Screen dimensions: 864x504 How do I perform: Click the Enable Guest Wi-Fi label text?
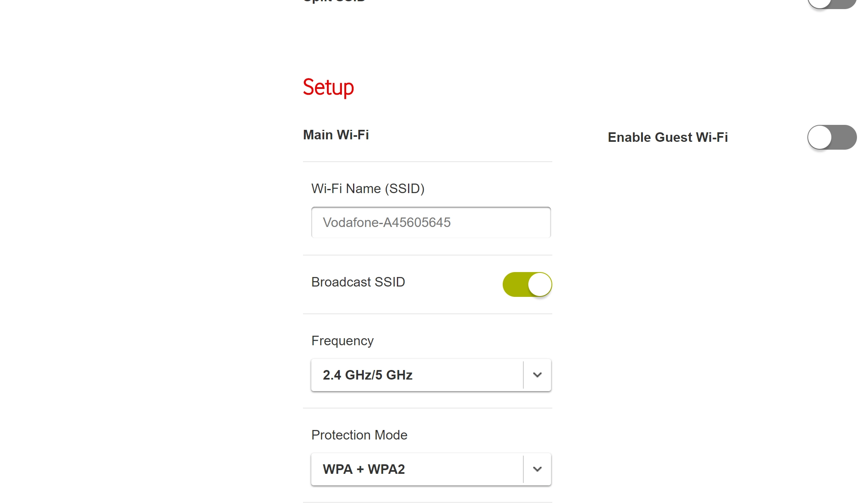[668, 137]
